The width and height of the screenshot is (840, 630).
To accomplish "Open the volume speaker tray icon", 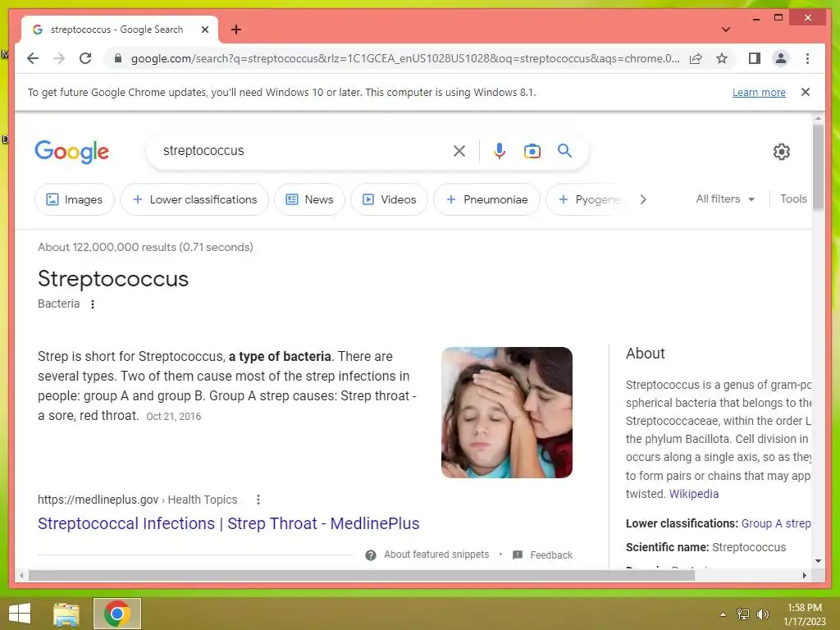I will pyautogui.click(x=763, y=614).
